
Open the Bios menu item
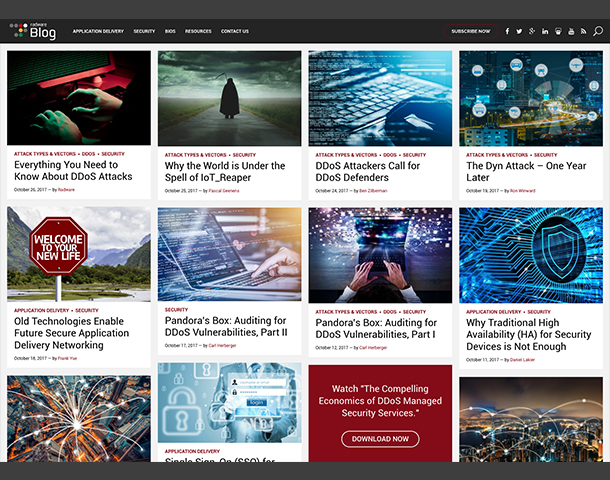click(170, 31)
